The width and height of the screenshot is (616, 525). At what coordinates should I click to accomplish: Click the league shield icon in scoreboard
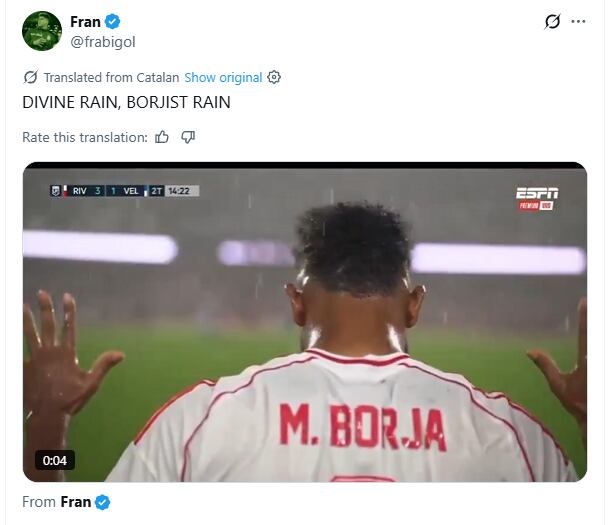[55, 191]
